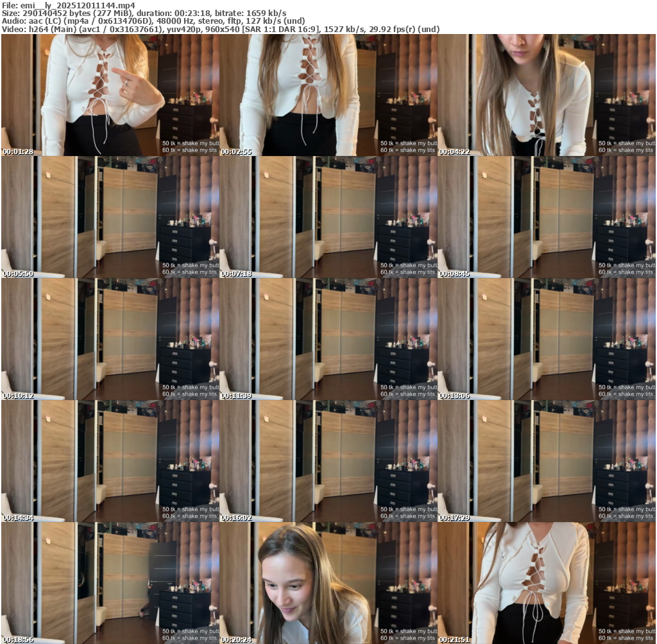Image resolution: width=657 pixels, height=644 pixels.
Task: Select the frame timestamped 00:02:55
Action: coord(328,95)
